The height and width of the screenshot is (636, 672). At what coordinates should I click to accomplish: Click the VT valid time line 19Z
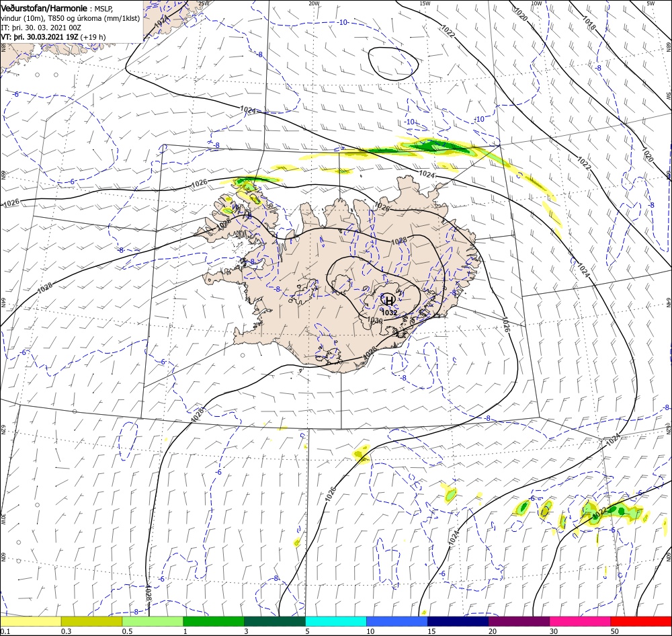(53, 37)
